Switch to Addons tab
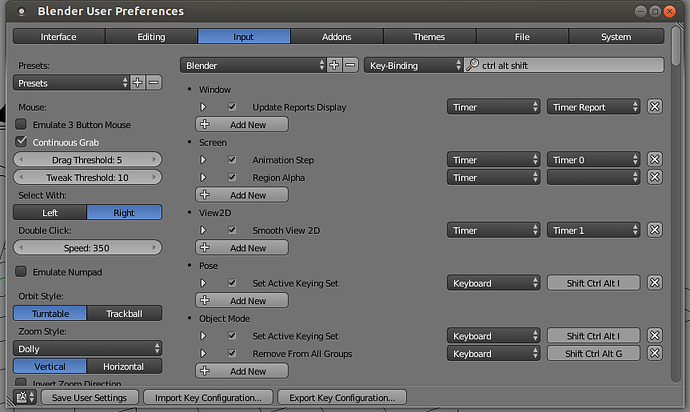Screen dimensions: 690x412 click(337, 36)
